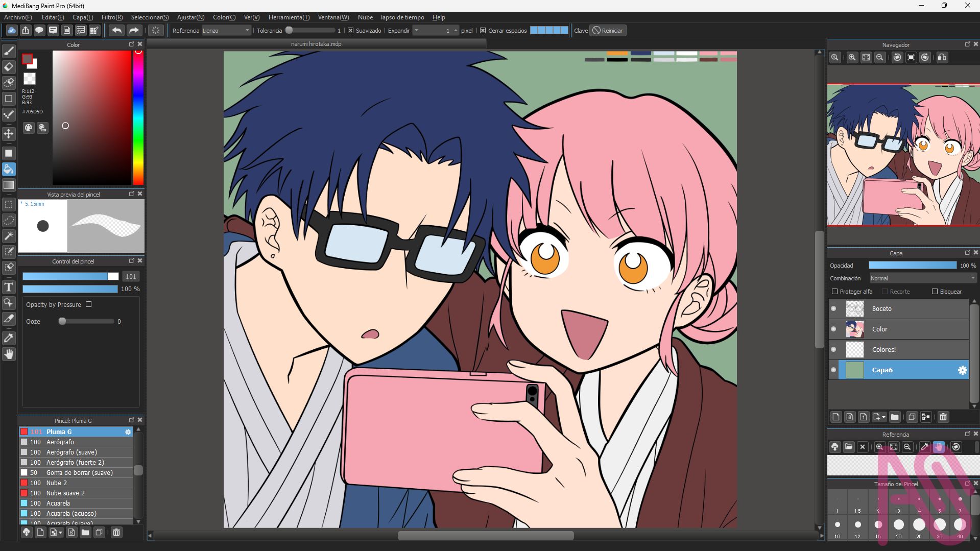The width and height of the screenshot is (980, 551).
Task: Open the Herramienta menu
Action: coord(289,17)
